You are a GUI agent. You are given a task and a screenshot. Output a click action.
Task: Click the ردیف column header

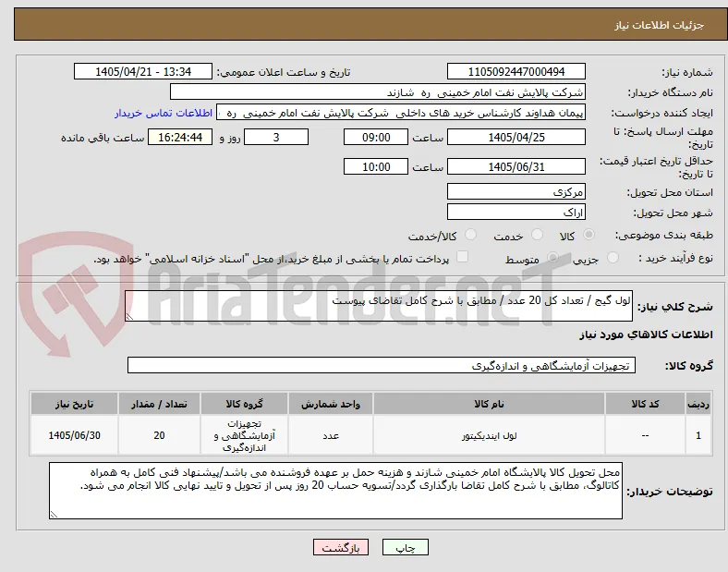click(698, 404)
